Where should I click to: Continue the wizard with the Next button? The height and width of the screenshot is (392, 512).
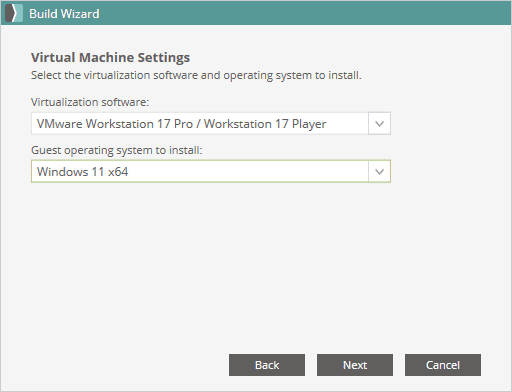[355, 365]
